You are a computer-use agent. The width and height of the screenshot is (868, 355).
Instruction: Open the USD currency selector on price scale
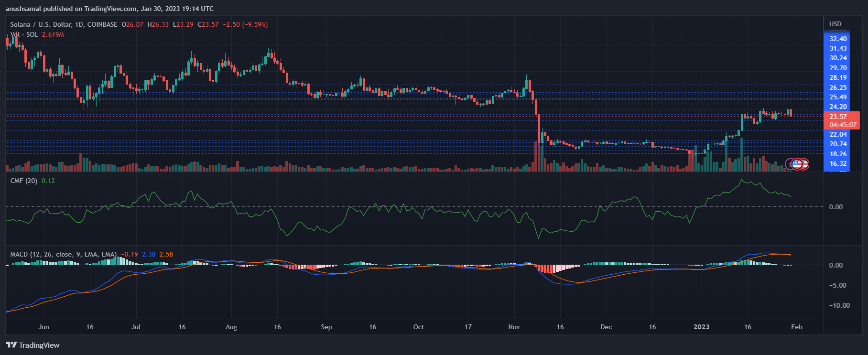pos(835,24)
